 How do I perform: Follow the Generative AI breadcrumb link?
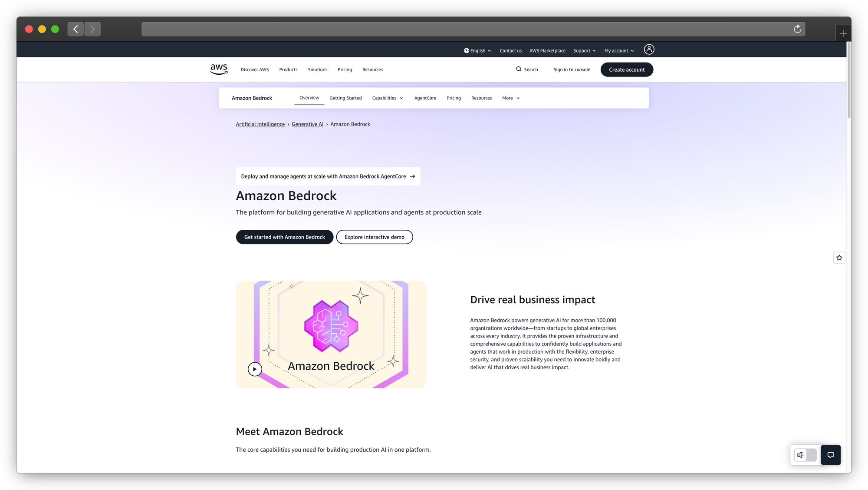307,124
